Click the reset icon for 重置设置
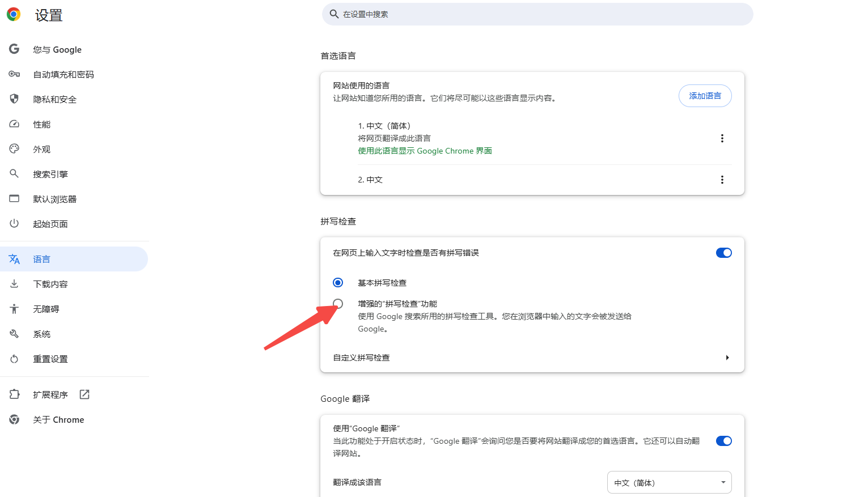868x497 pixels. click(14, 359)
